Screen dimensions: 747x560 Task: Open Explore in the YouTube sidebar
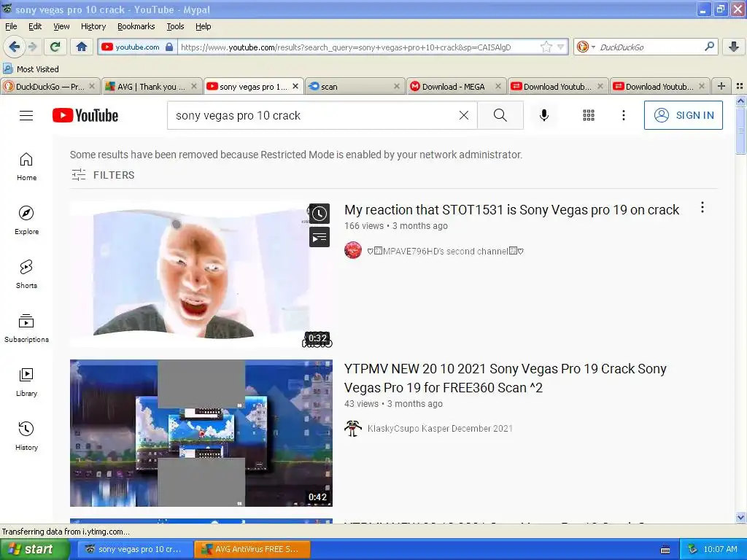[26, 220]
